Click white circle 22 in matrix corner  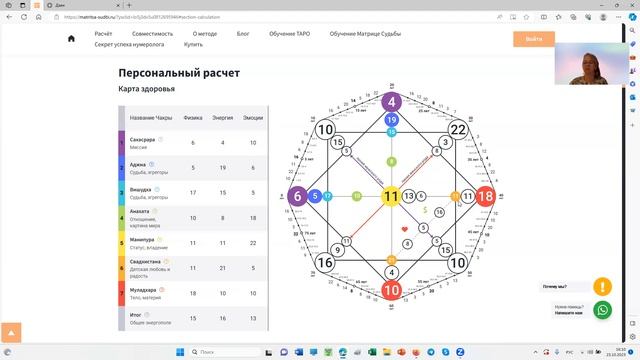[458, 130]
